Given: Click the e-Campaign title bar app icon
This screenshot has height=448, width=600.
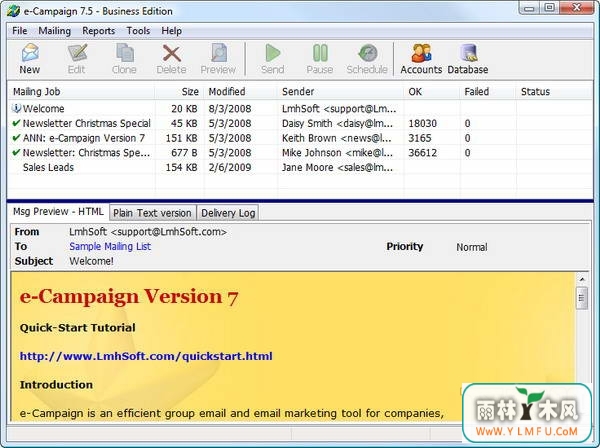Looking at the screenshot, I should [x=13, y=11].
